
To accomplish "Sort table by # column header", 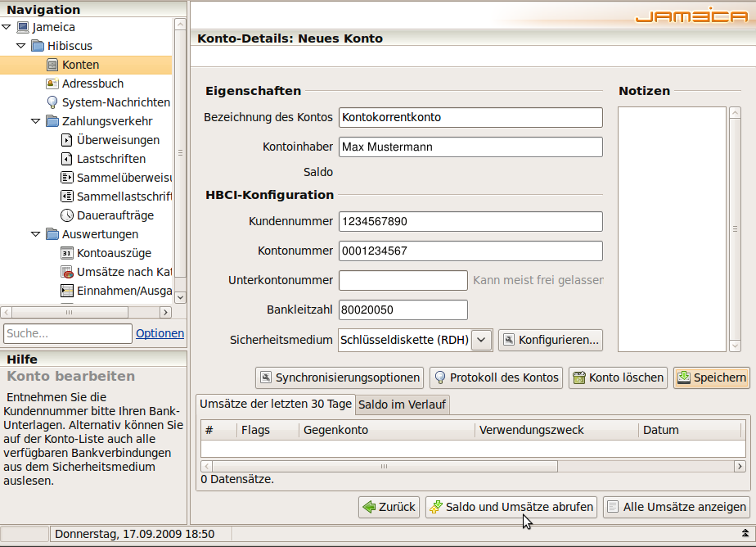I will coord(219,430).
